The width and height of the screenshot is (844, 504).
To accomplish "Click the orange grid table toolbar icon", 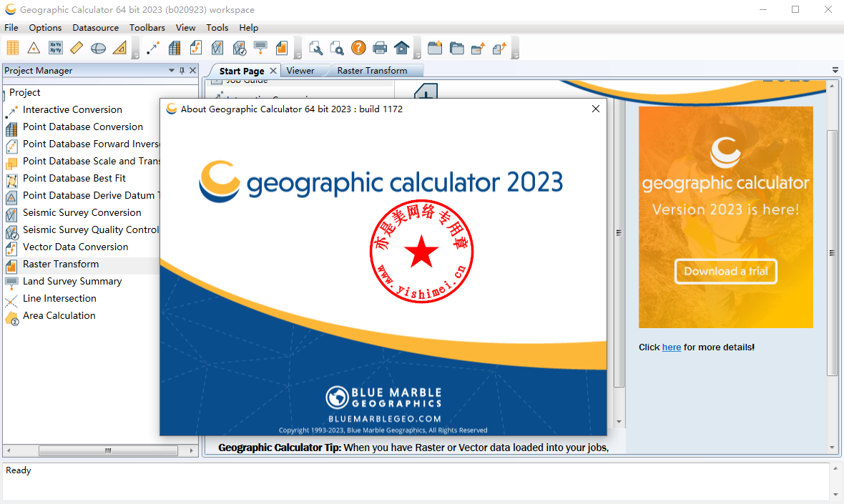I will coord(12,48).
